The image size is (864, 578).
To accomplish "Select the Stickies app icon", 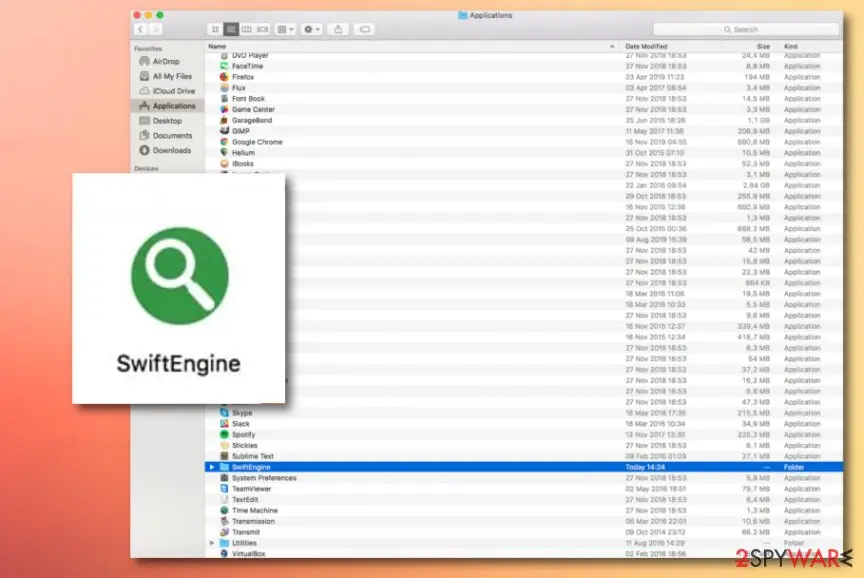I will pos(224,445).
